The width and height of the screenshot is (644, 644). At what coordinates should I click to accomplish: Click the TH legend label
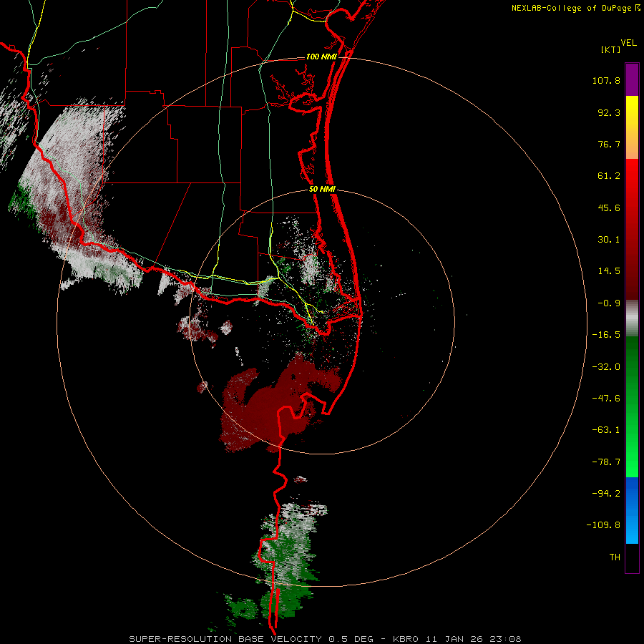615,557
